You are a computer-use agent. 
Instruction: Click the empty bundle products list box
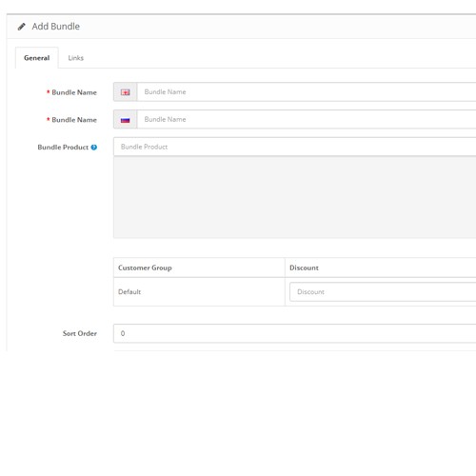(x=295, y=197)
